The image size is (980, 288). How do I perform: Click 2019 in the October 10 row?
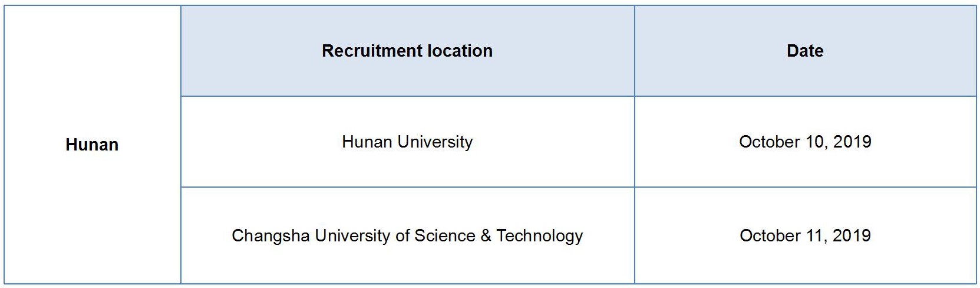pos(852,142)
